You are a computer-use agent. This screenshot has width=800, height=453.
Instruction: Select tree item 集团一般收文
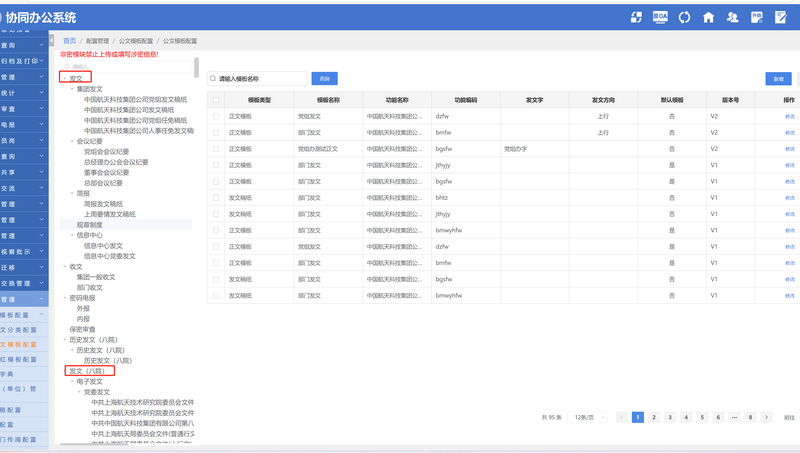coord(96,277)
